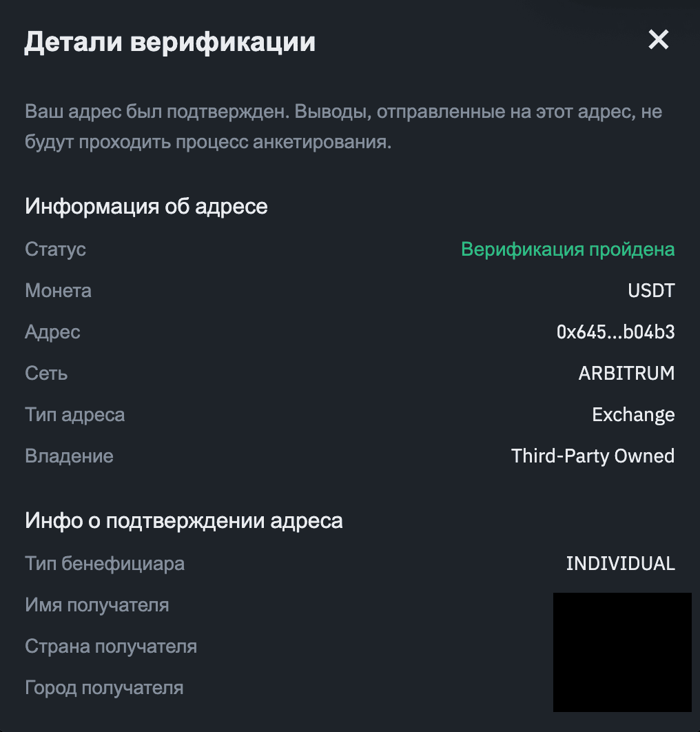The height and width of the screenshot is (732, 700).
Task: Click the 'Статус' row label
Action: pyautogui.click(x=55, y=249)
